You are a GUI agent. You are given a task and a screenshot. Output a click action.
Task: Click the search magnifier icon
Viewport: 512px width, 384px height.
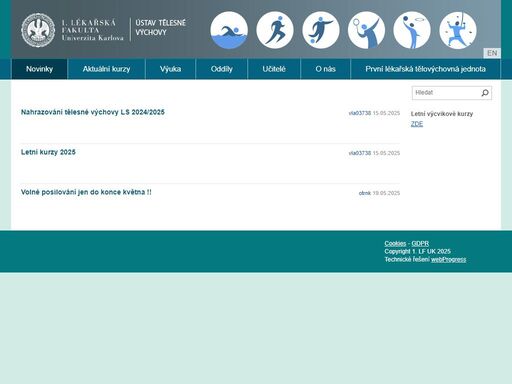[485, 93]
